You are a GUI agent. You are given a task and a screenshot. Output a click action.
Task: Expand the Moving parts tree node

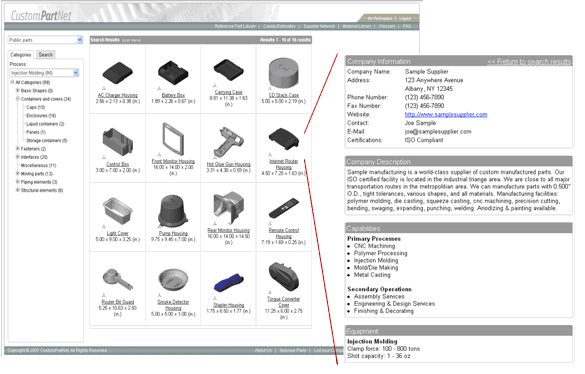pos(18,174)
